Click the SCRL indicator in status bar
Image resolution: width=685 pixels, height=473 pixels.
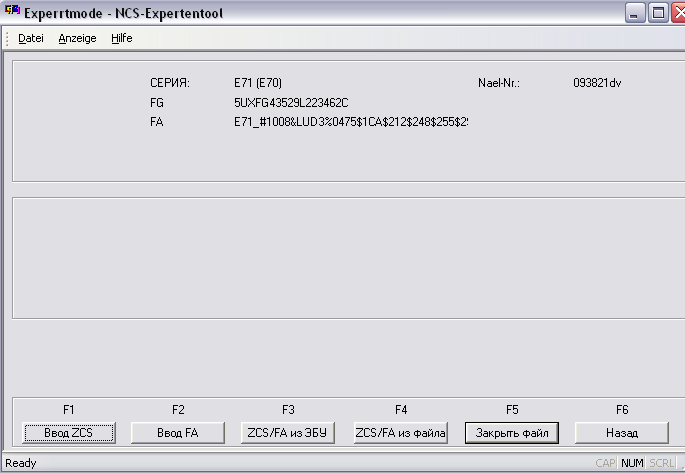(x=661, y=463)
